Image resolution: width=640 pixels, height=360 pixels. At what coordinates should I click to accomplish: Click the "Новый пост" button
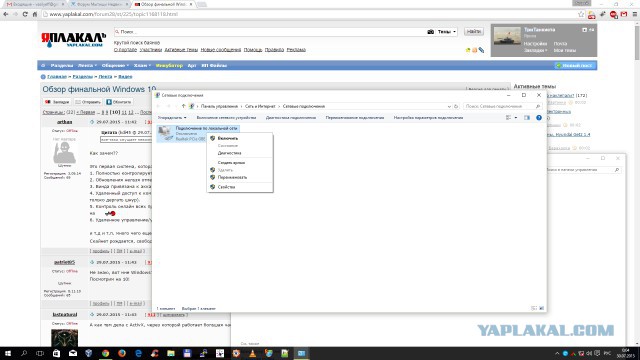576,65
